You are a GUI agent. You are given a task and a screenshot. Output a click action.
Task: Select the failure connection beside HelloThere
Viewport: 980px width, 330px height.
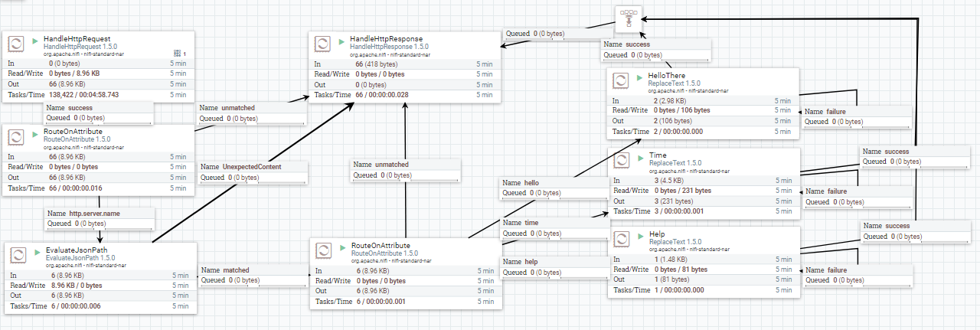coord(857,116)
